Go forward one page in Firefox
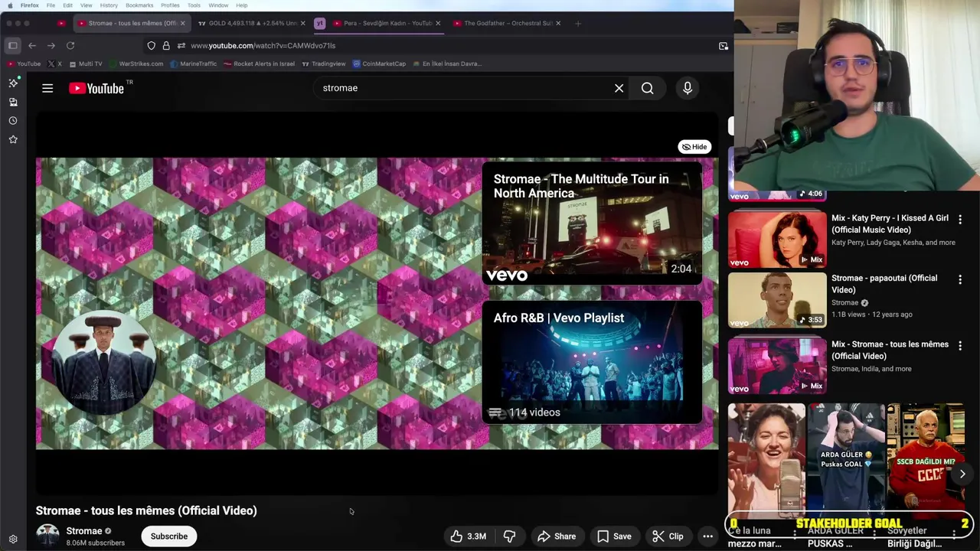The height and width of the screenshot is (551, 980). [x=51, y=46]
